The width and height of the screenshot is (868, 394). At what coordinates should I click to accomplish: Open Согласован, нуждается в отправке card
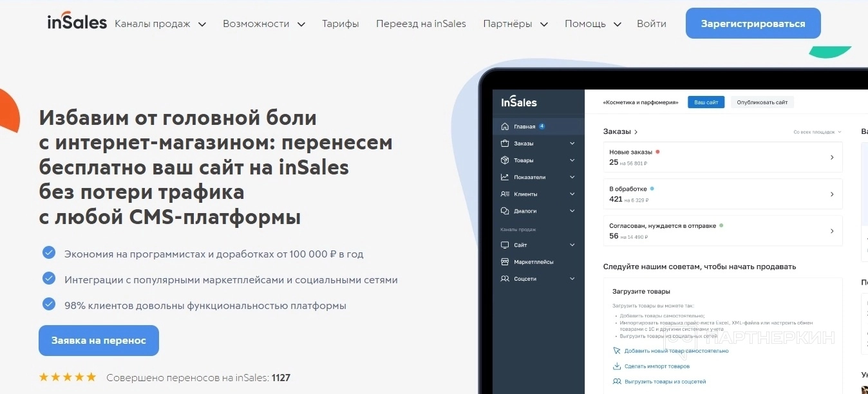[x=722, y=230]
